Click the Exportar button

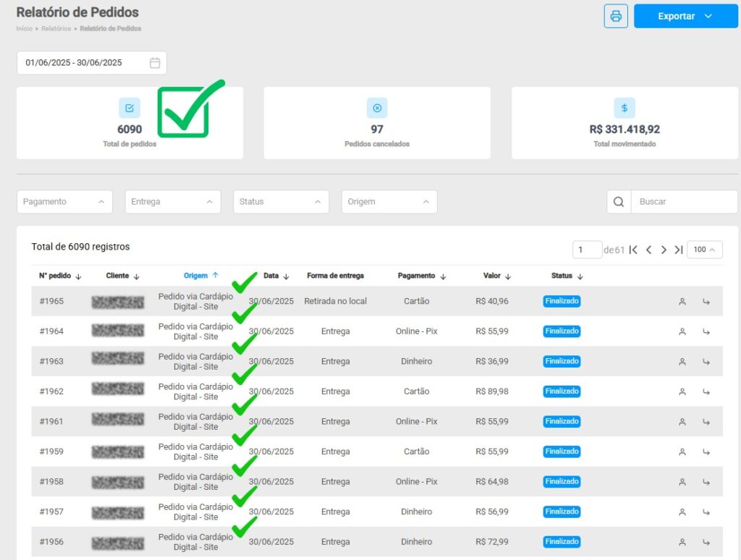685,16
